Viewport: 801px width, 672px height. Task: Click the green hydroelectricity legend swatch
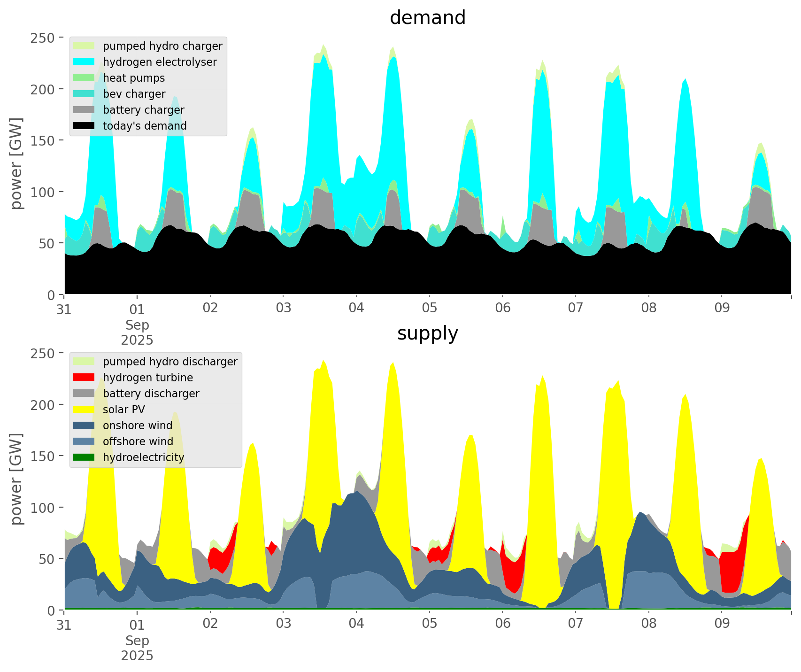(x=84, y=457)
